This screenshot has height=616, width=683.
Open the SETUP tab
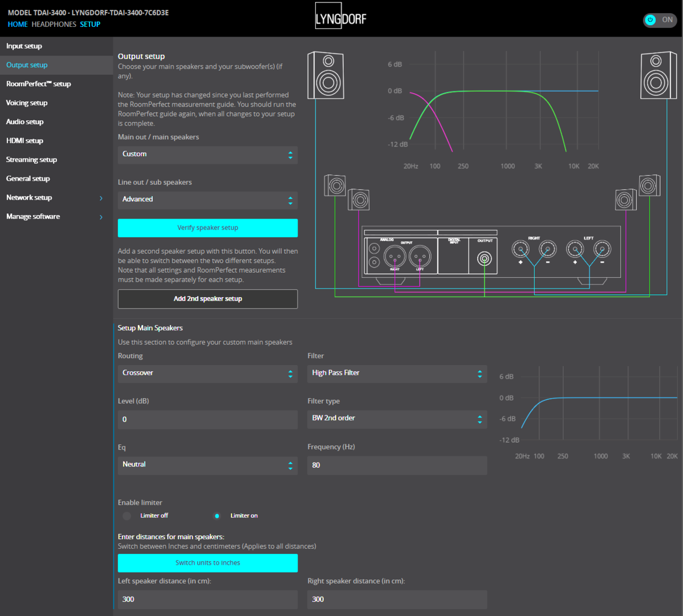coord(90,25)
